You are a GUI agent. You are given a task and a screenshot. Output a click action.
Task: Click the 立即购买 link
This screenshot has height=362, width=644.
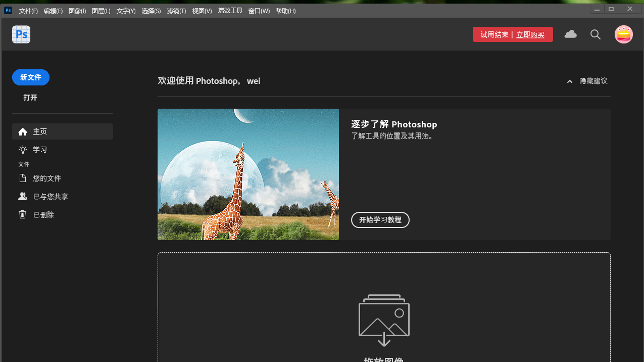tap(530, 35)
